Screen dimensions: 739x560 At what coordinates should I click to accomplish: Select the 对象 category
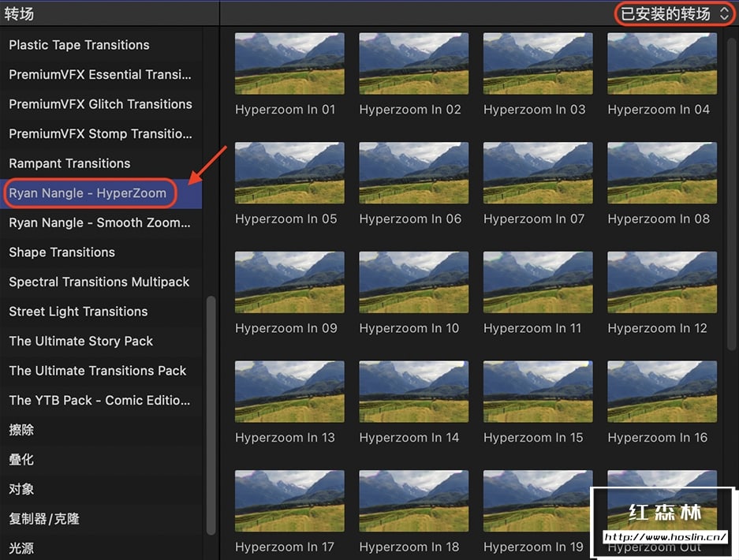(101, 489)
